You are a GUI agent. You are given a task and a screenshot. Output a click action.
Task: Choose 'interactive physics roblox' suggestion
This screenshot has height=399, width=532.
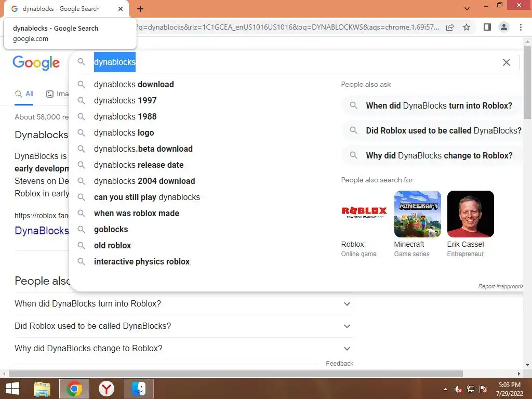coord(141,262)
